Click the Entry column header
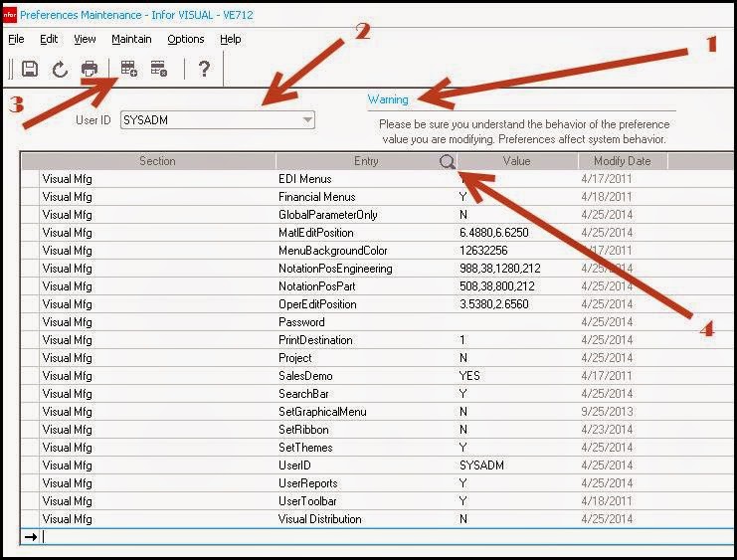This screenshot has height=560, width=737. tap(366, 161)
